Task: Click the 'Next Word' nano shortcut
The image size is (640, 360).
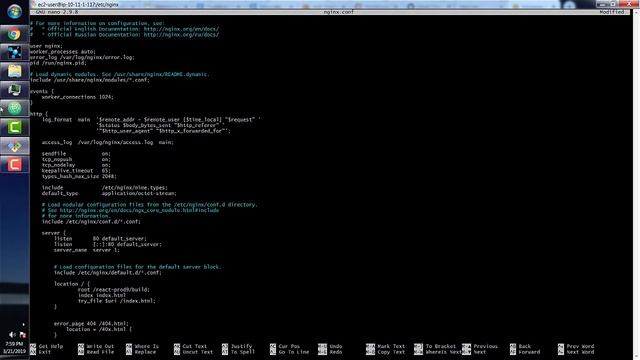Action: (x=580, y=352)
